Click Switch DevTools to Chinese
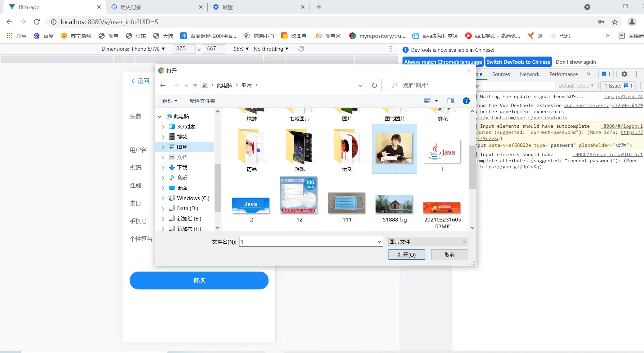The height and width of the screenshot is (353, 644). point(518,62)
